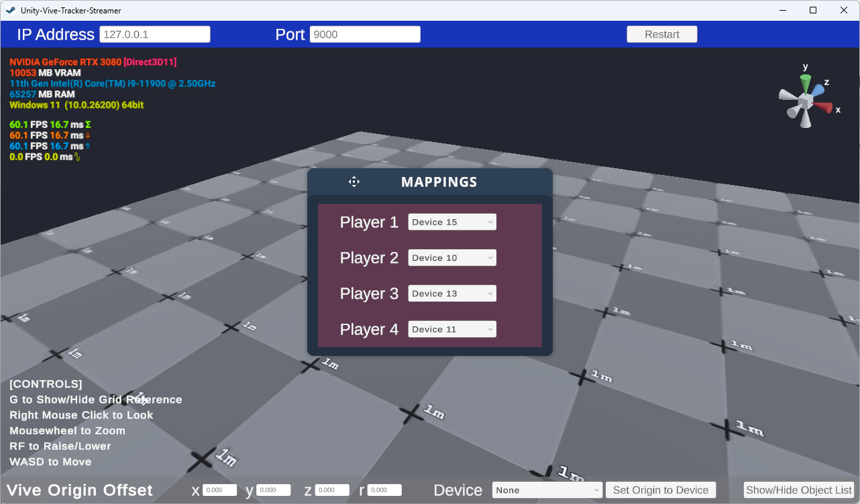Toggle Show/Hide Object List
The width and height of the screenshot is (860, 504).
point(799,490)
